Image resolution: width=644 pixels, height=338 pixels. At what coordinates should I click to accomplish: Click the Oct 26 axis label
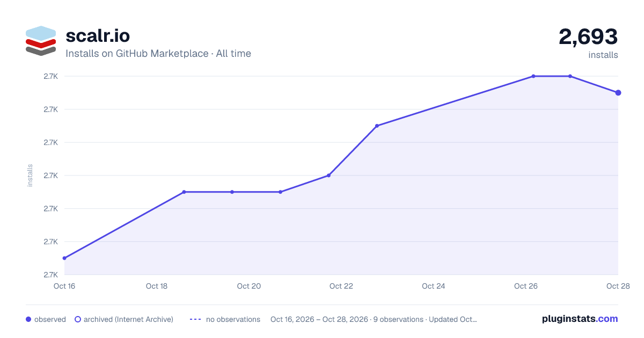pyautogui.click(x=526, y=286)
